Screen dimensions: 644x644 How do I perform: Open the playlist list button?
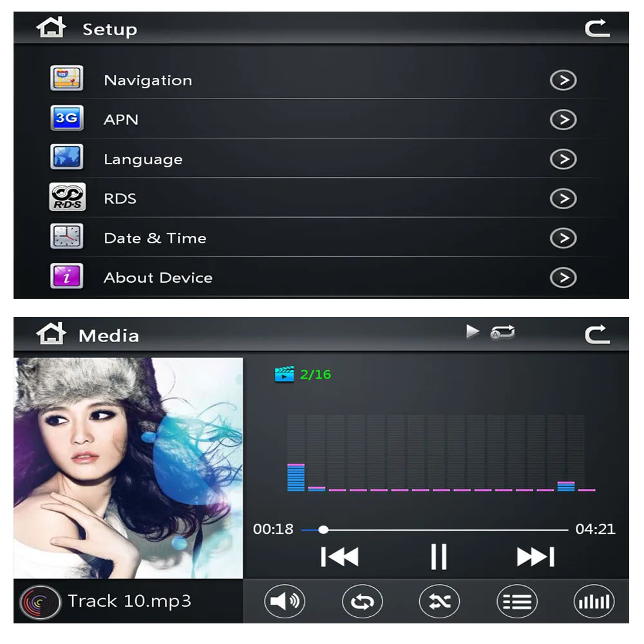tap(516, 601)
